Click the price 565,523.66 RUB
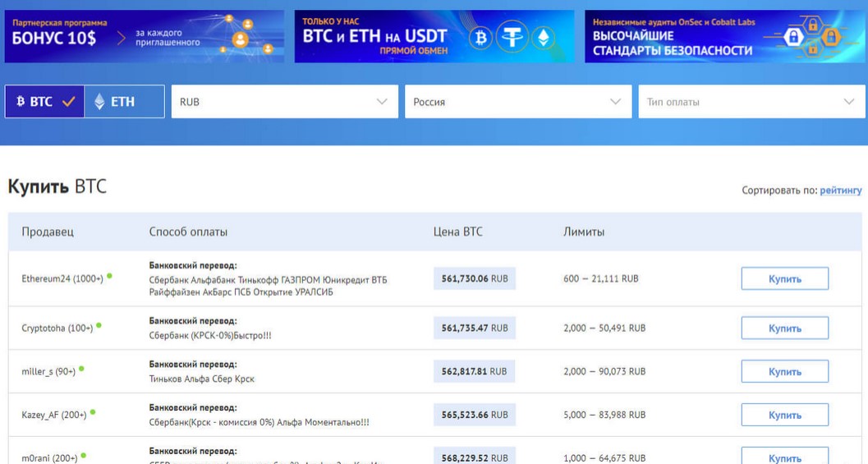The height and width of the screenshot is (464, 868). click(475, 415)
